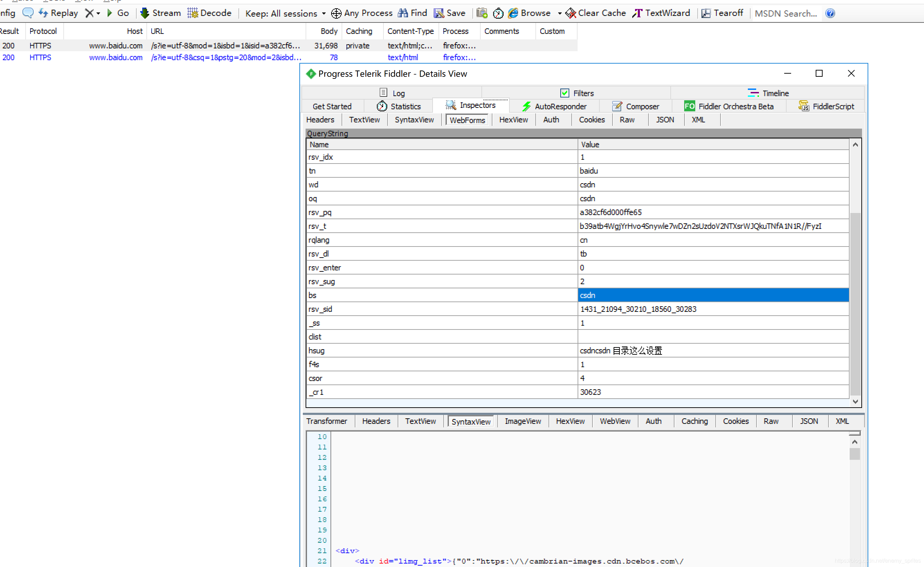Image resolution: width=924 pixels, height=567 pixels.
Task: Click the Find binoculars icon
Action: [403, 13]
